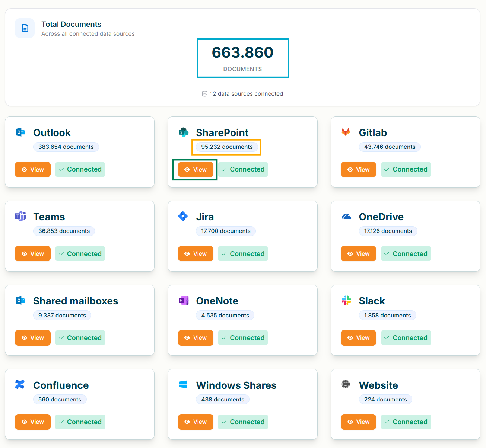Click the Teams Connected status badge
This screenshot has width=486, height=448.
[x=80, y=254]
